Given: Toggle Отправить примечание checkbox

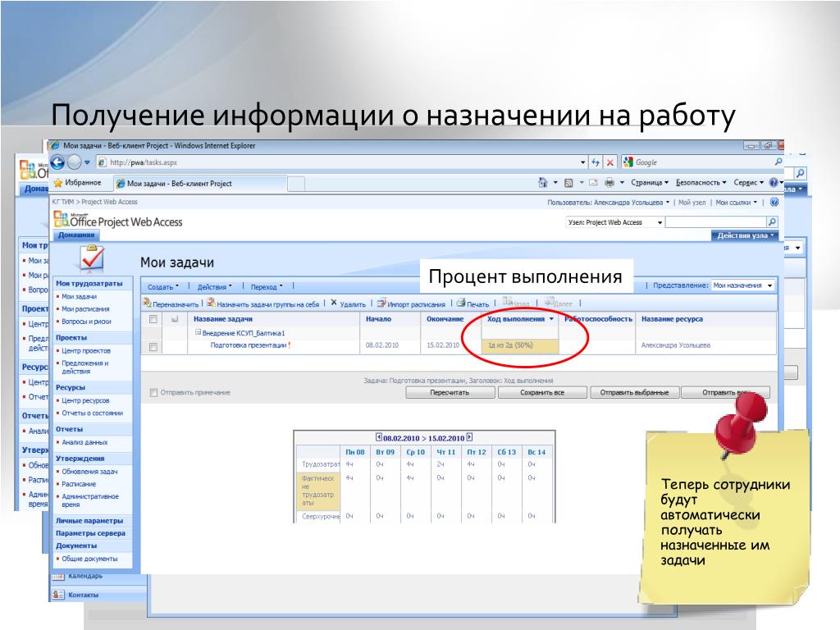Looking at the screenshot, I should coord(153,393).
